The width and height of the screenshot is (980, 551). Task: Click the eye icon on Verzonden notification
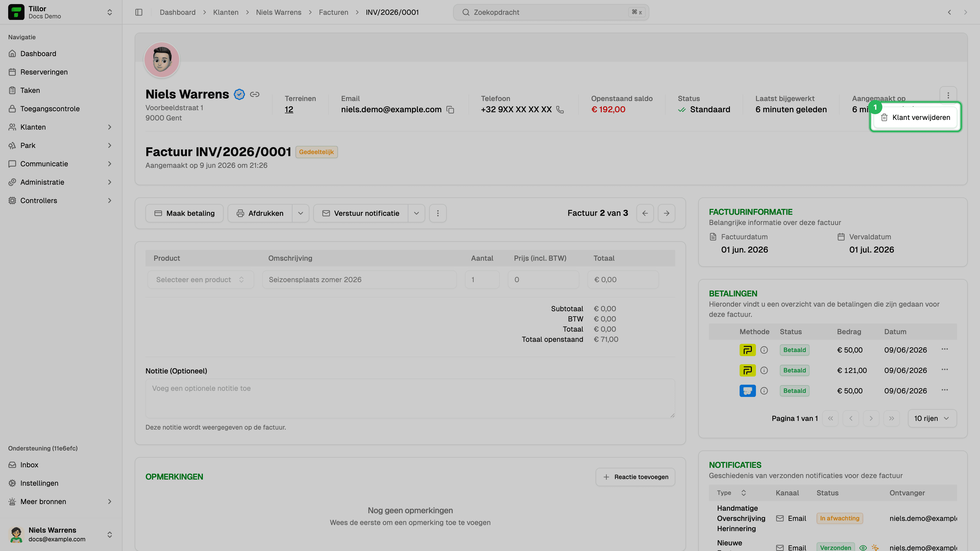point(863,548)
